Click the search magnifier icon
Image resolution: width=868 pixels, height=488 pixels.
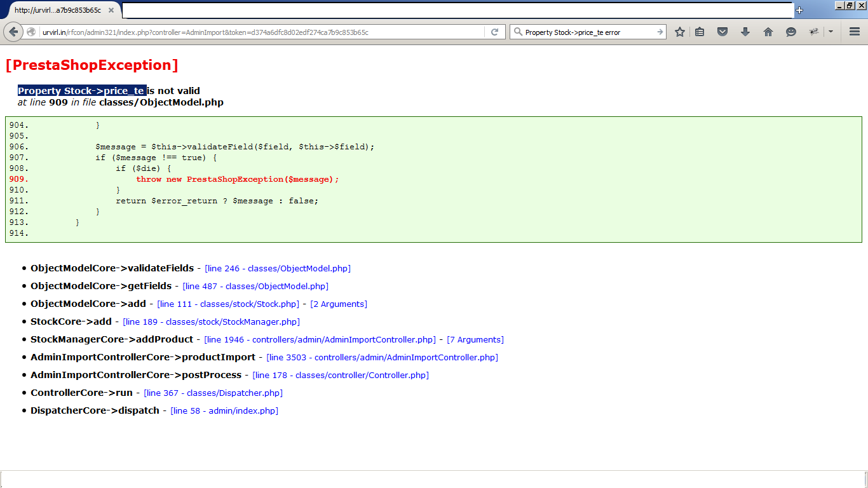tap(517, 32)
